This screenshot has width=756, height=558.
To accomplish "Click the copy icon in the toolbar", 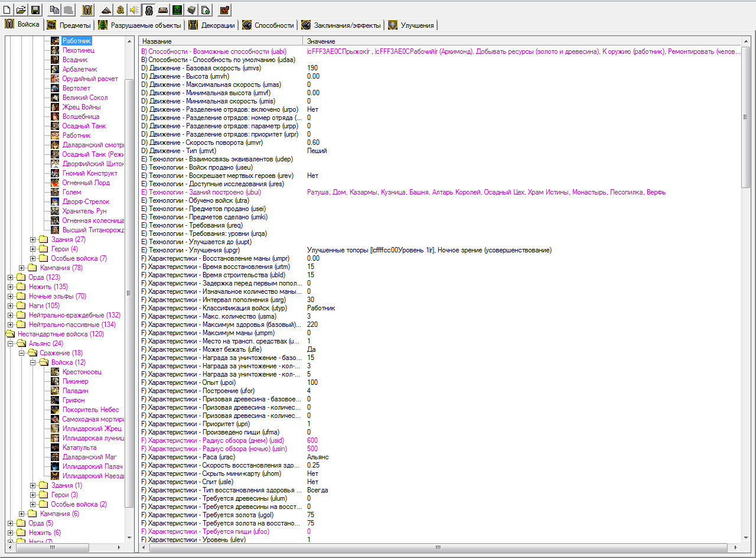I will [x=54, y=9].
